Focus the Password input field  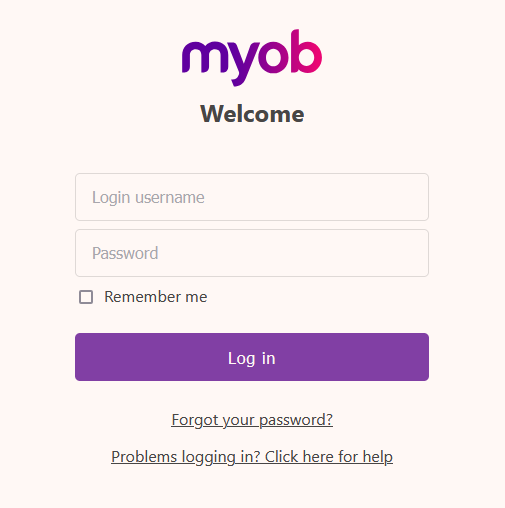coord(252,253)
